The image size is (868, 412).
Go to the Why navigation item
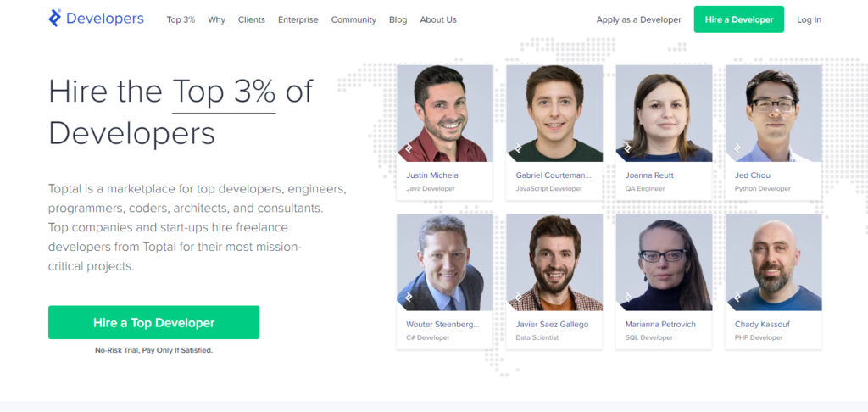(216, 20)
